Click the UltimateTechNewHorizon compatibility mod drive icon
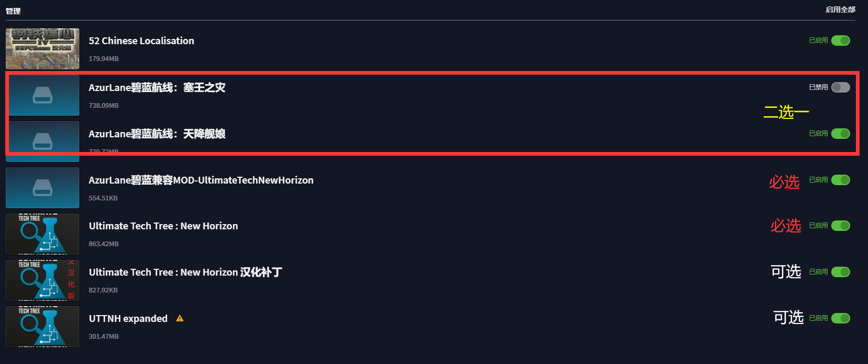 point(43,188)
